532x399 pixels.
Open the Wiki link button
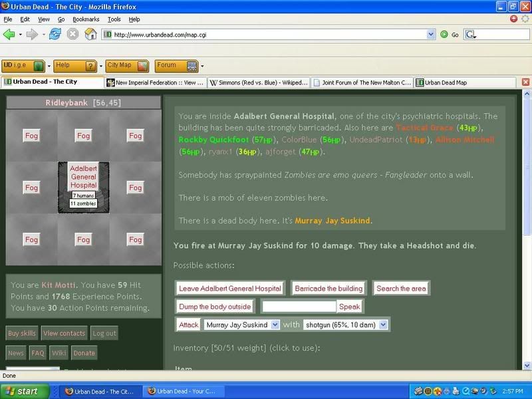59,353
